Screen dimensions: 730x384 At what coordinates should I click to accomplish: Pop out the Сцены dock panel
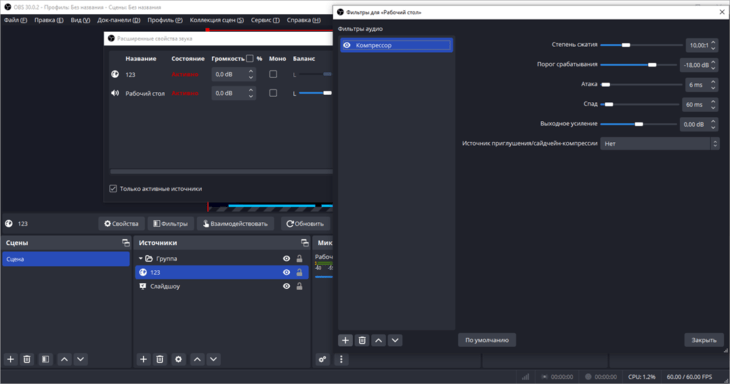[x=126, y=243]
